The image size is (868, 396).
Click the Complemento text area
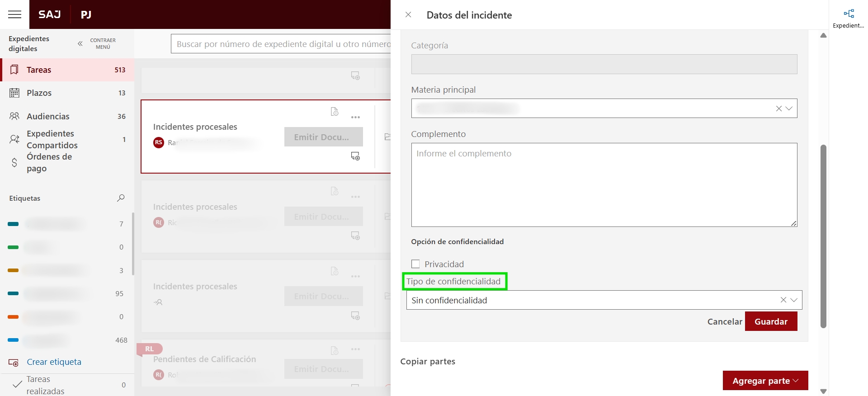(604, 185)
